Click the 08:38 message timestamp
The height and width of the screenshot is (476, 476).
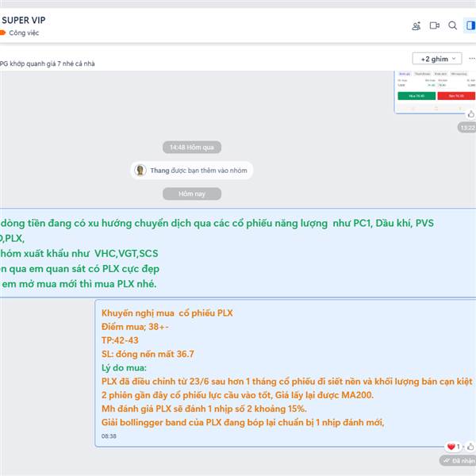(109, 436)
